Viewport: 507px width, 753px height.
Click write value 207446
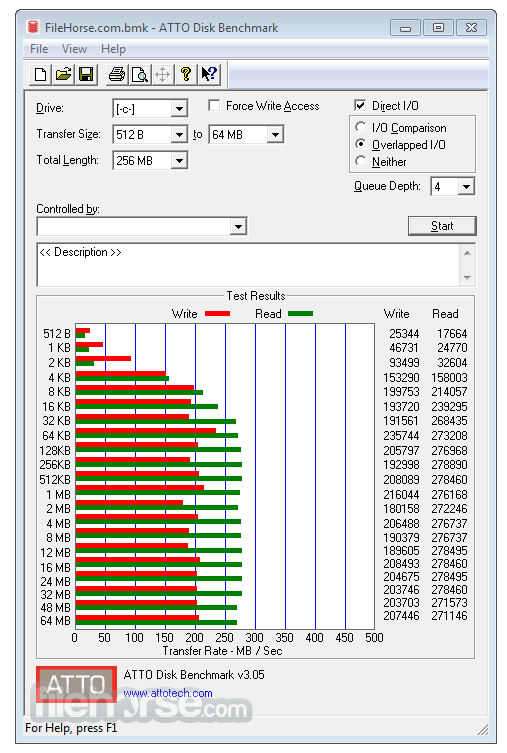click(401, 616)
